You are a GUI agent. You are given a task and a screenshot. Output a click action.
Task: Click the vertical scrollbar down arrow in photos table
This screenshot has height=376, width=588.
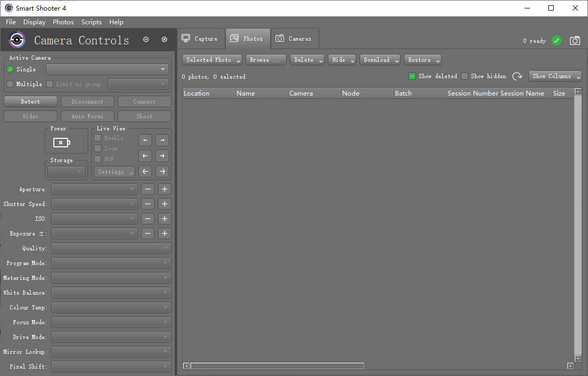point(578,359)
